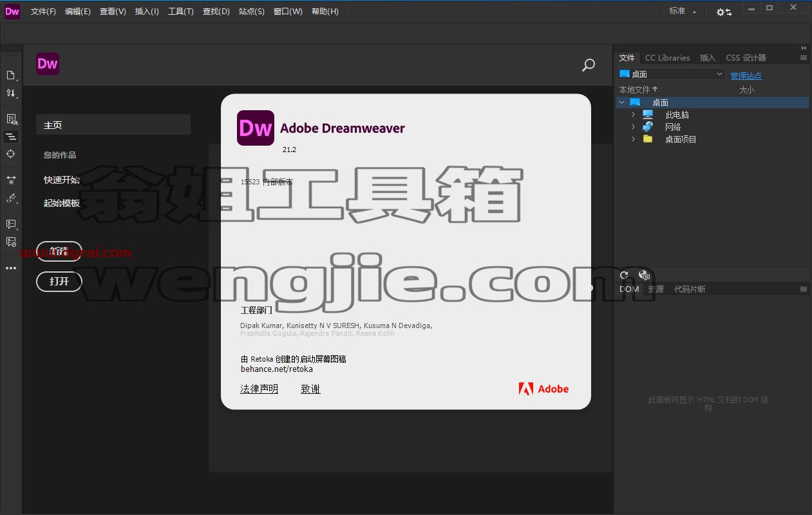Select 快速开始 in the sidebar
The width and height of the screenshot is (812, 515).
[x=62, y=180]
